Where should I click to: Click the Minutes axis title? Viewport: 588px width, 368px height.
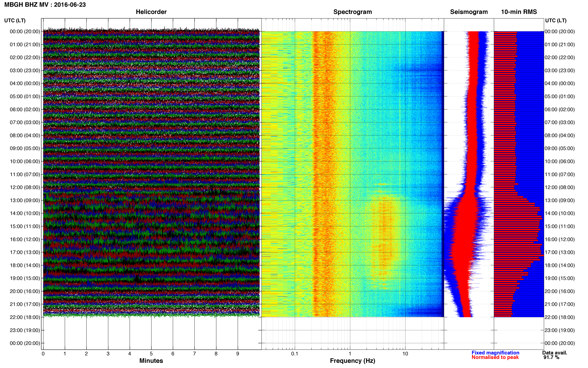pyautogui.click(x=151, y=361)
